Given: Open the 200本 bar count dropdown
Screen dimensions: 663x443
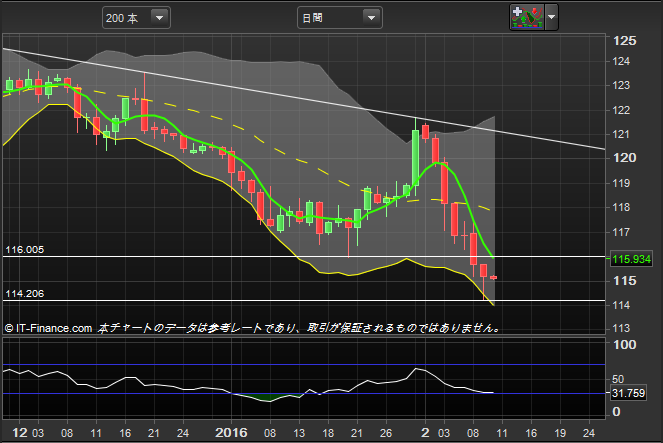Looking at the screenshot, I should click(x=136, y=18).
